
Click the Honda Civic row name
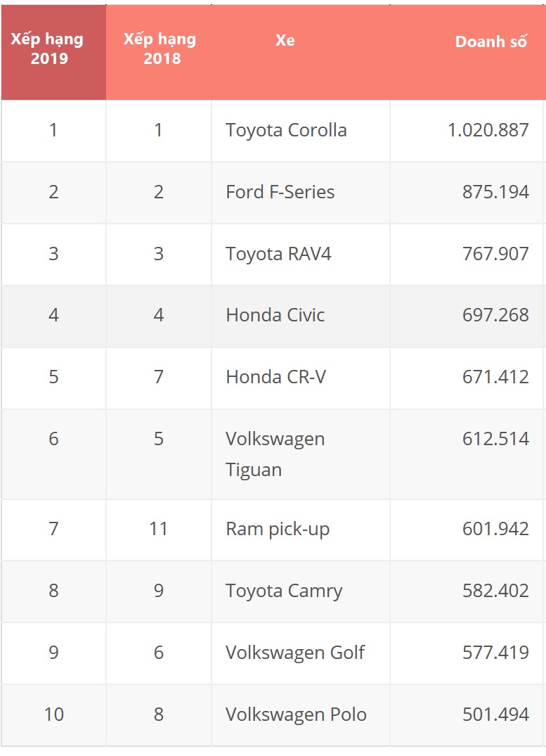click(275, 315)
